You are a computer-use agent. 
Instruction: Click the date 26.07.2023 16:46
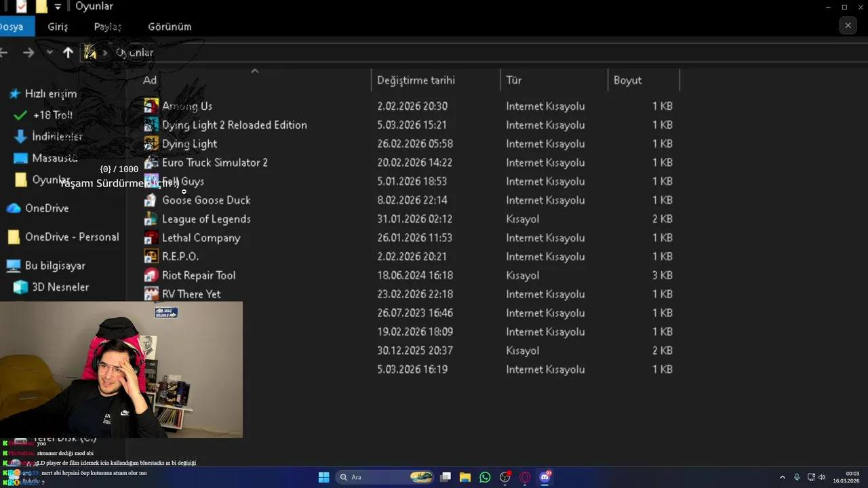point(415,313)
